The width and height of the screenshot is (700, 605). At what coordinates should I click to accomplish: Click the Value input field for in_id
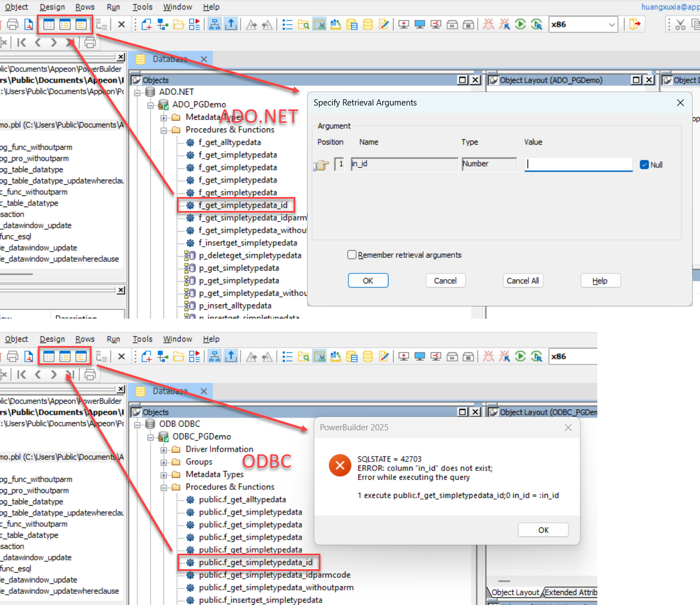click(578, 164)
